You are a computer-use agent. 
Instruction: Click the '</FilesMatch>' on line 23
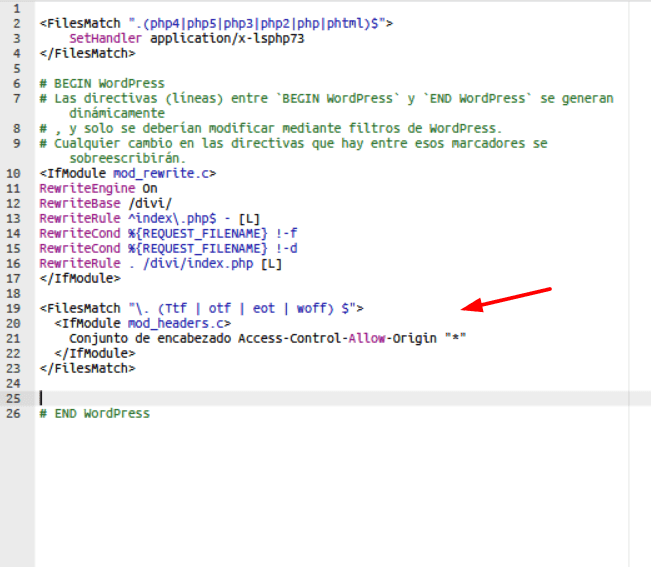pyautogui.click(x=87, y=368)
